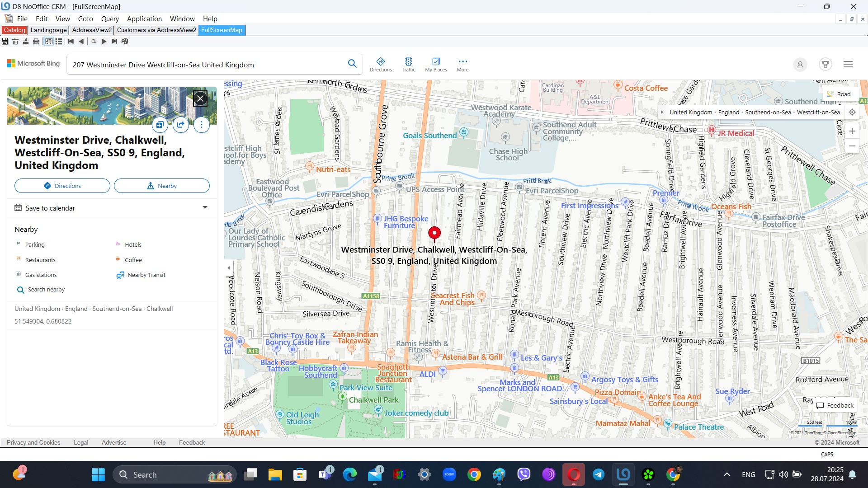This screenshot has width=868, height=488.
Task: Click the locate me target icon
Action: pyautogui.click(x=852, y=112)
